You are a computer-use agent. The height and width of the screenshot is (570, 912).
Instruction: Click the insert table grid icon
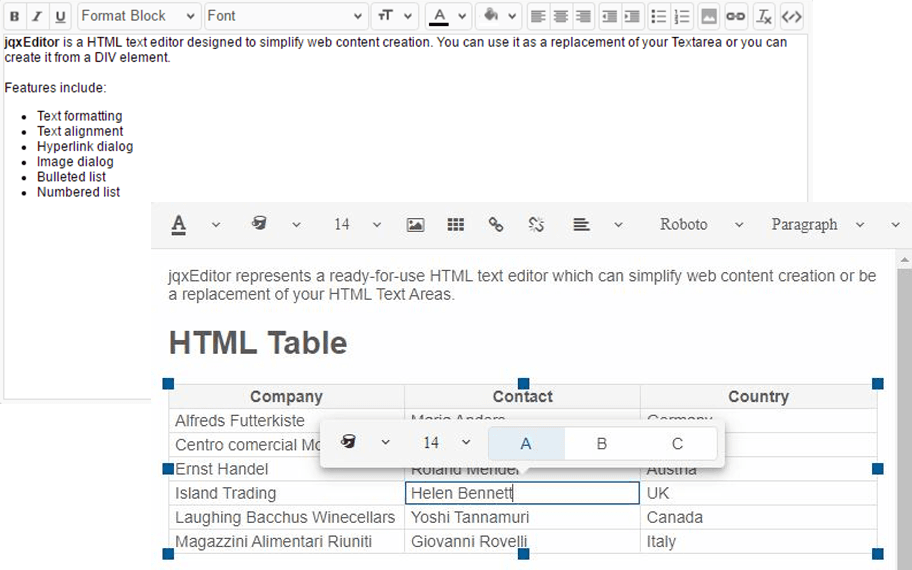[455, 225]
